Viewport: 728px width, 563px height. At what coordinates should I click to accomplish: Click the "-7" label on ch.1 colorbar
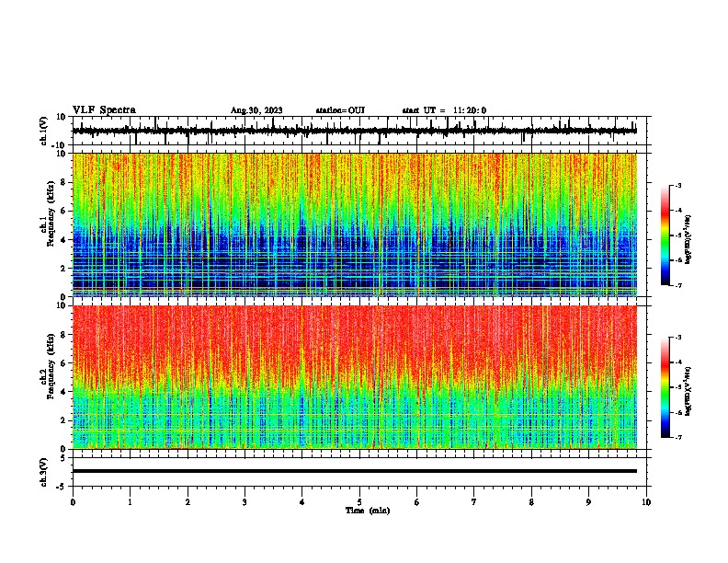pyautogui.click(x=677, y=285)
